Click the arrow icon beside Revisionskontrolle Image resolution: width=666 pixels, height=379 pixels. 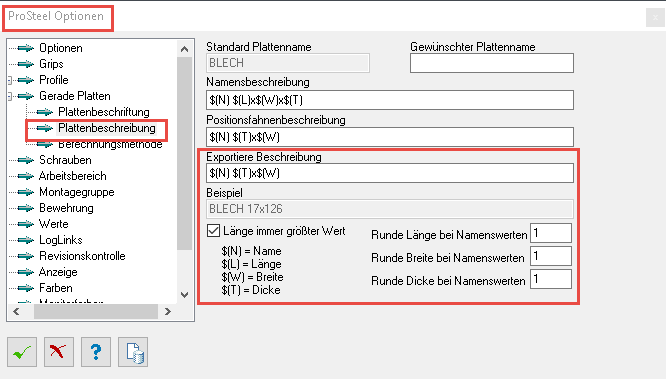click(x=26, y=256)
